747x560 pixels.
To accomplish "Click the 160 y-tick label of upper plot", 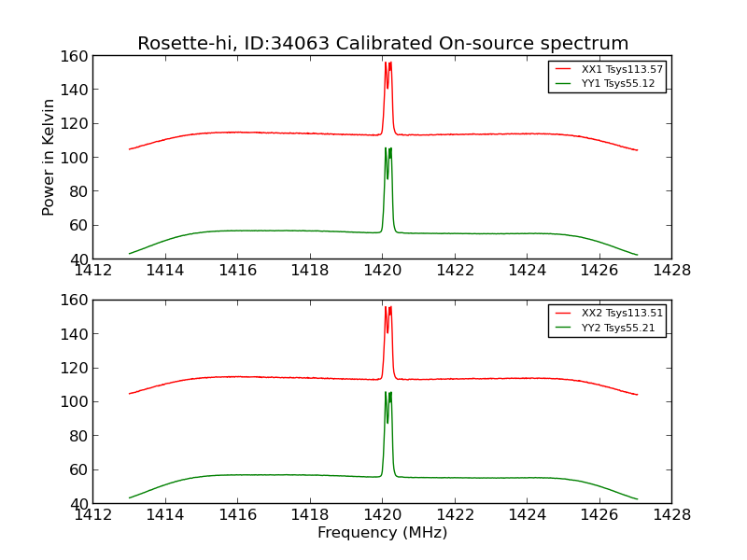I will point(74,56).
